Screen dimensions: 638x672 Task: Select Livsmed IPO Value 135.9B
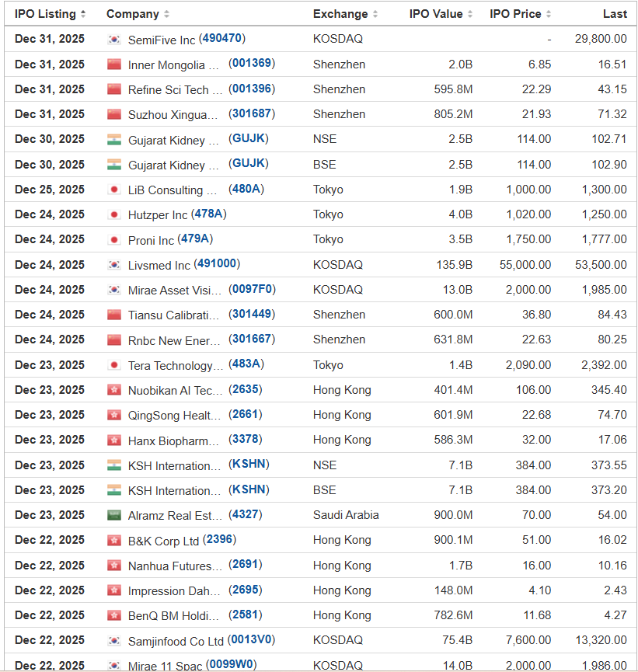[x=455, y=265]
